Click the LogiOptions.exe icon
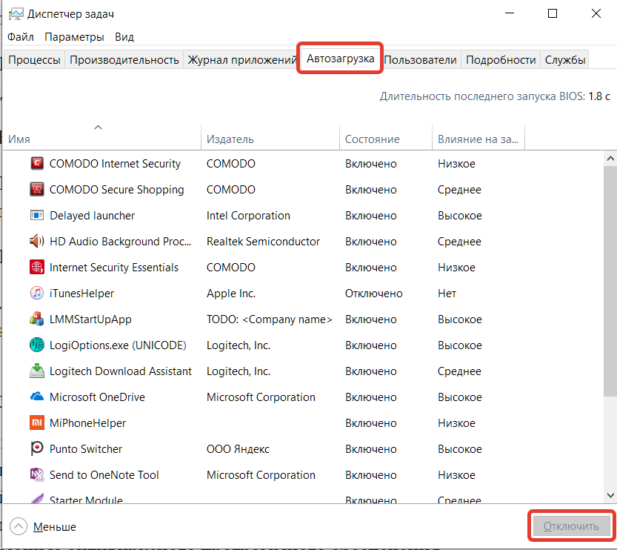The image size is (617, 550). click(x=37, y=345)
